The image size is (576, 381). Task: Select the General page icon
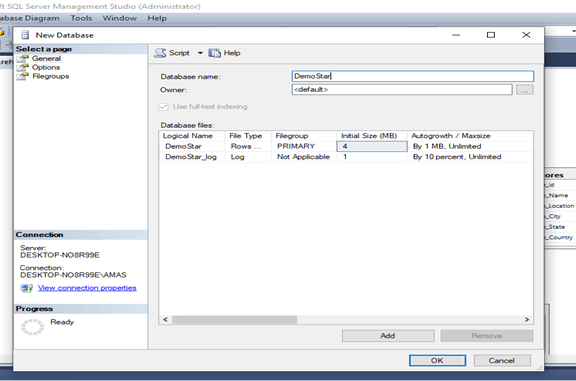(23, 58)
